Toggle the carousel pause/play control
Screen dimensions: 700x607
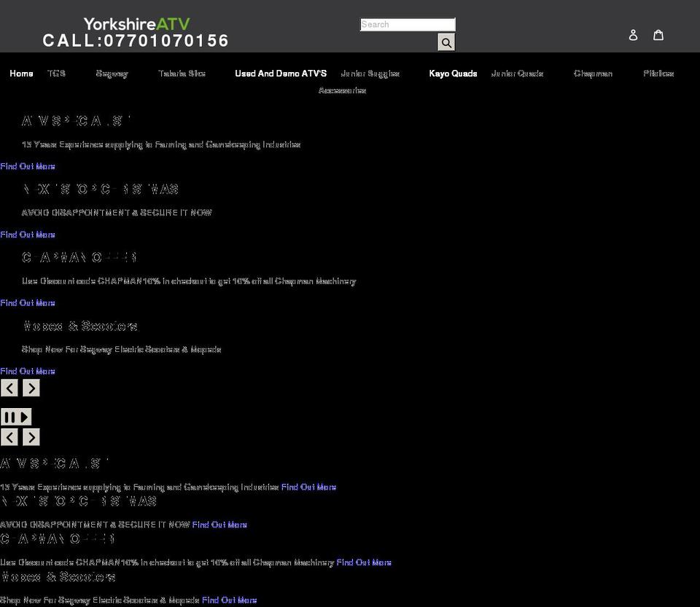click(x=15, y=416)
